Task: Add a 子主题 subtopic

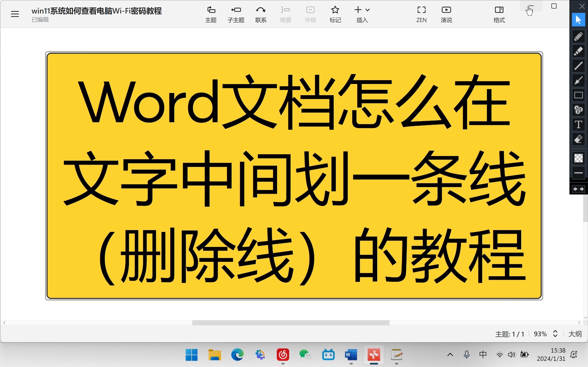Action: coord(235,14)
